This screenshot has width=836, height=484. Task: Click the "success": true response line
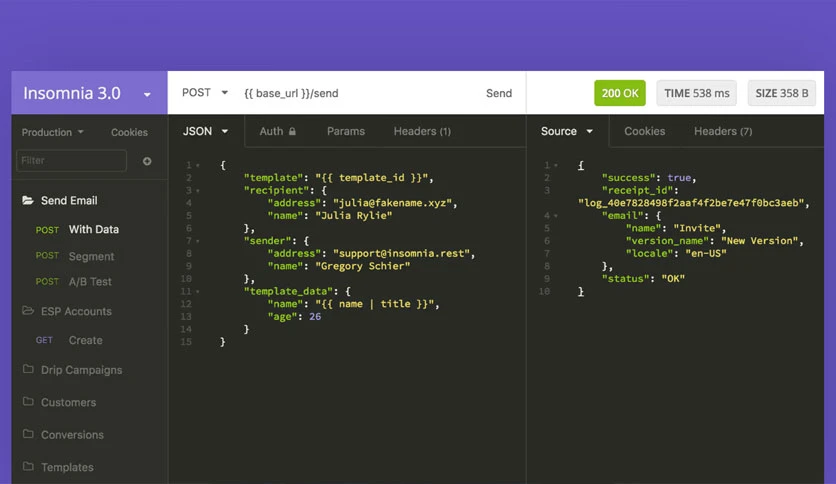point(649,178)
